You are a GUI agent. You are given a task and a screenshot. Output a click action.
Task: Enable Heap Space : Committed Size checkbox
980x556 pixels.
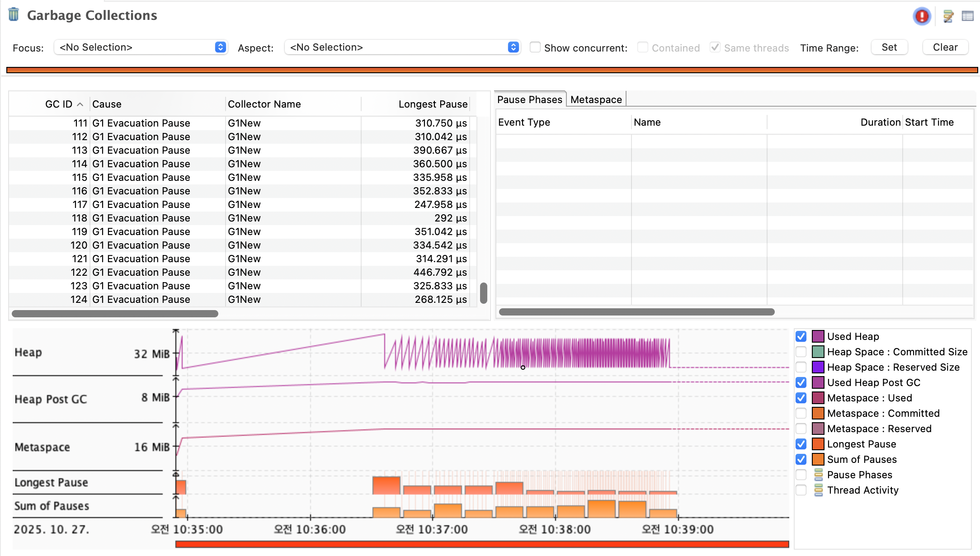[801, 352]
